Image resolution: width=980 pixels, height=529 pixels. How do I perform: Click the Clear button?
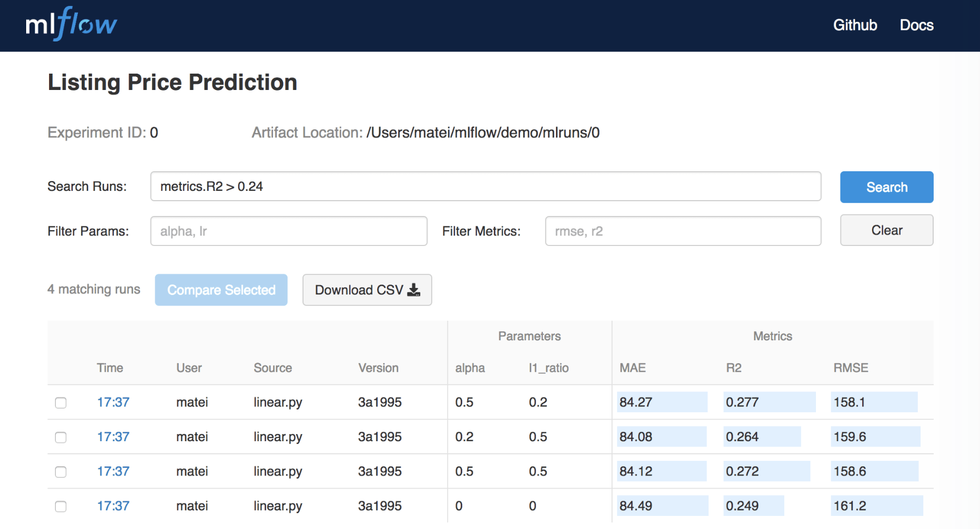[887, 230]
